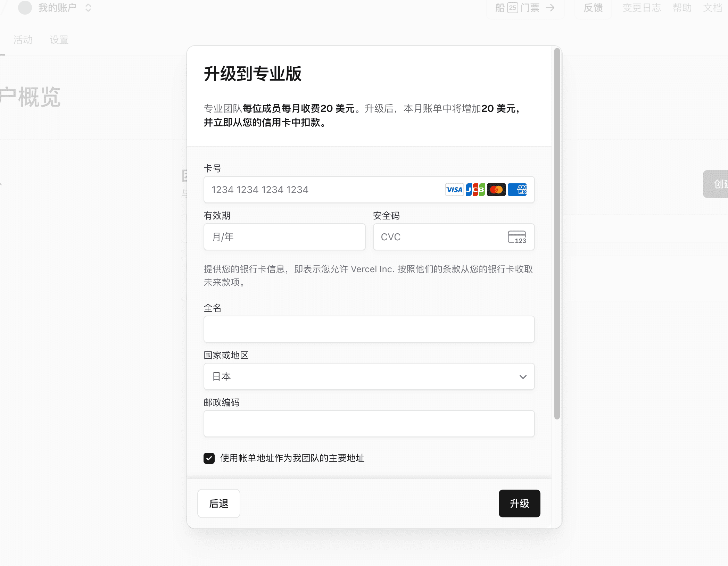Click the American Express icon

[x=517, y=190]
